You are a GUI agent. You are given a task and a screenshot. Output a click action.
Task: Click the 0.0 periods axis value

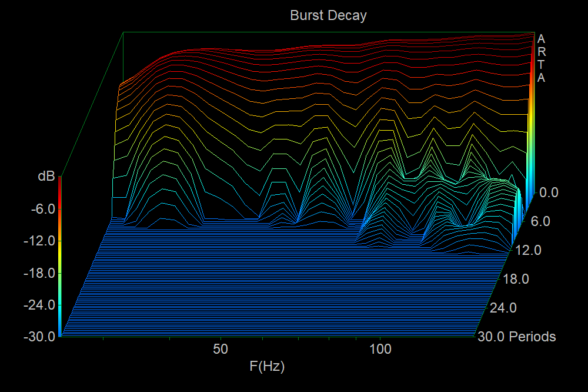(549, 192)
